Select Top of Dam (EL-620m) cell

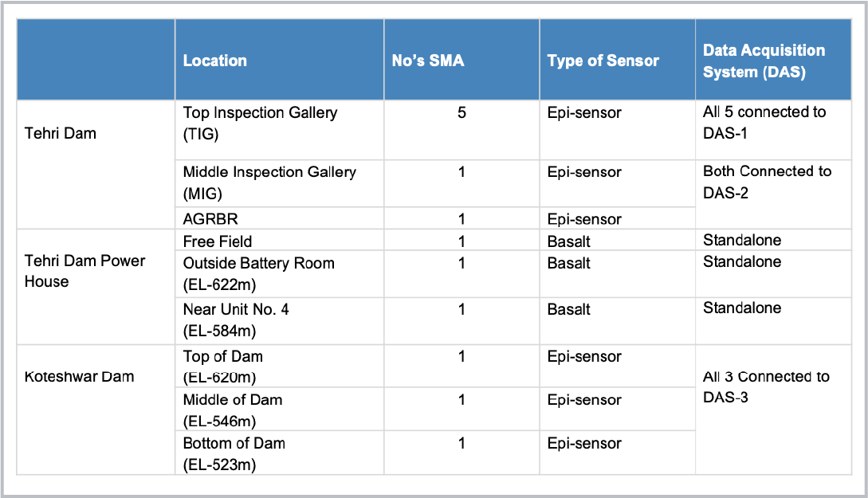279,366
